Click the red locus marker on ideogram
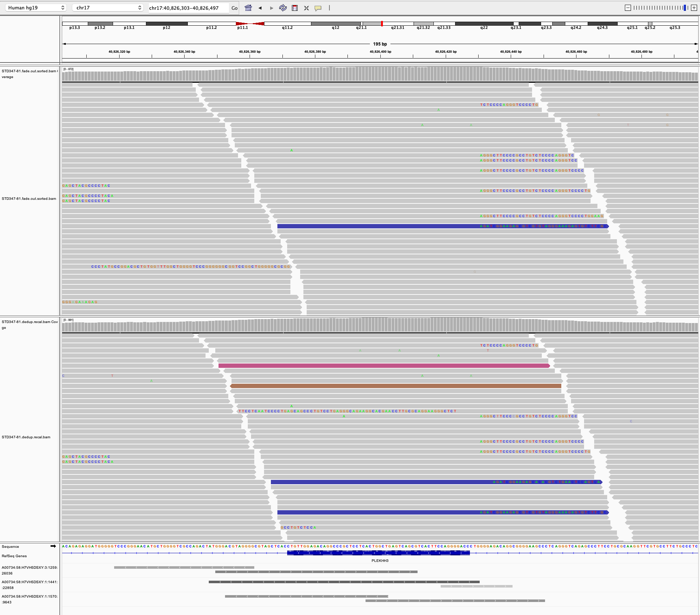700x615 pixels. tap(382, 23)
